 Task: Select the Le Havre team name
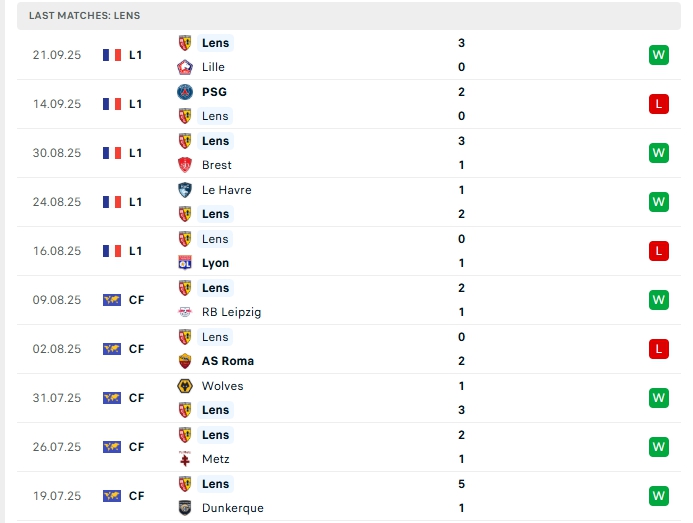click(x=226, y=190)
